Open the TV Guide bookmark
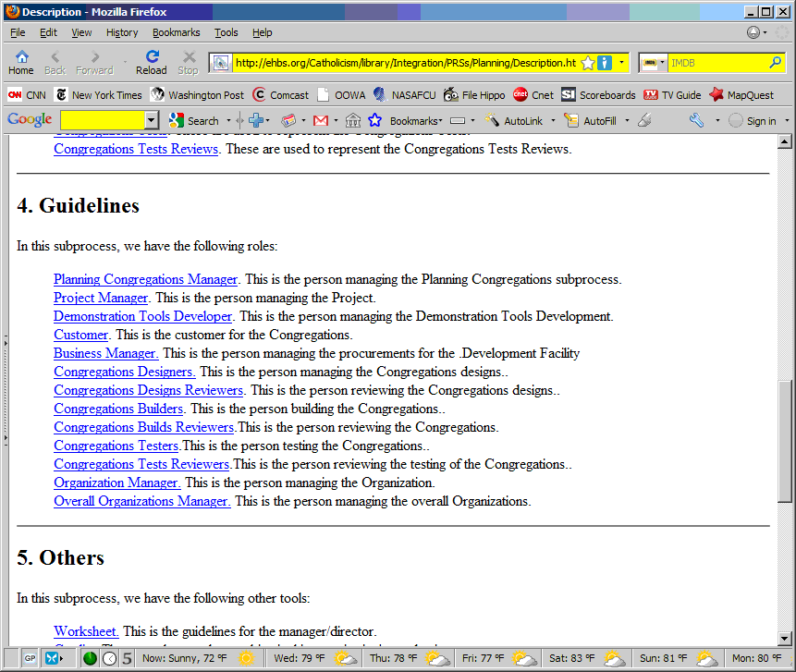This screenshot has width=796, height=672. (672, 95)
